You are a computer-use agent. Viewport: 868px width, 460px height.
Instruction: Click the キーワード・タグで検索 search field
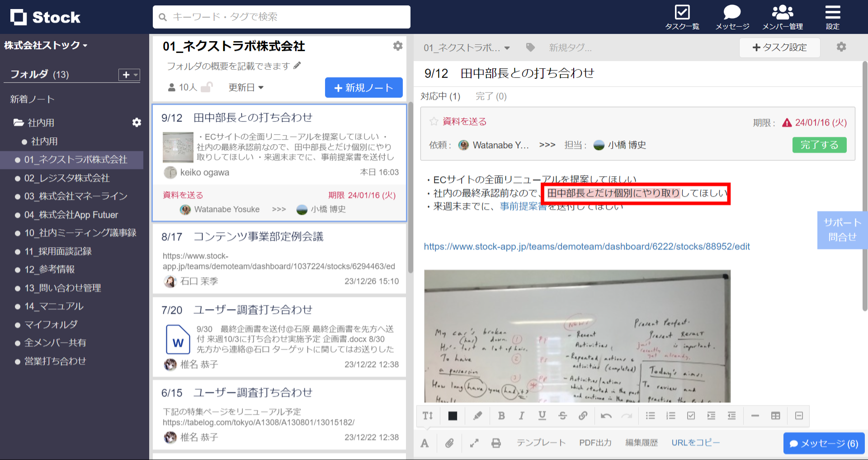281,17
